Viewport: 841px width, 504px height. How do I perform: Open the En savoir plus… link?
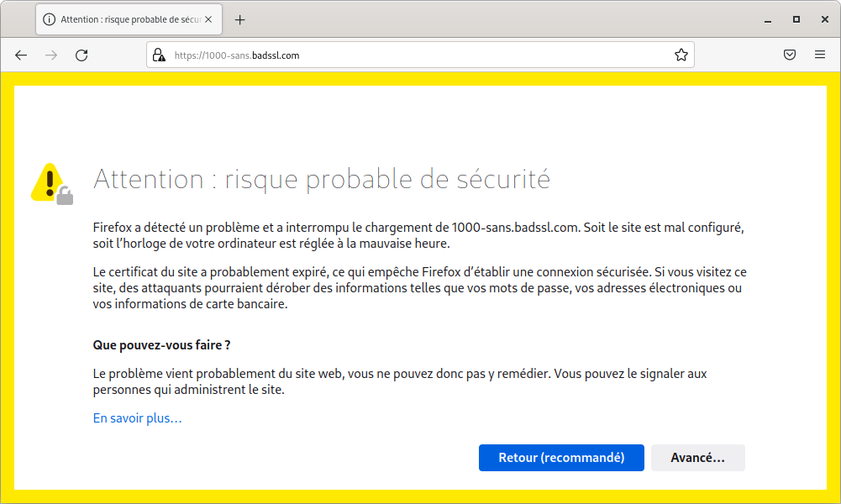(137, 418)
